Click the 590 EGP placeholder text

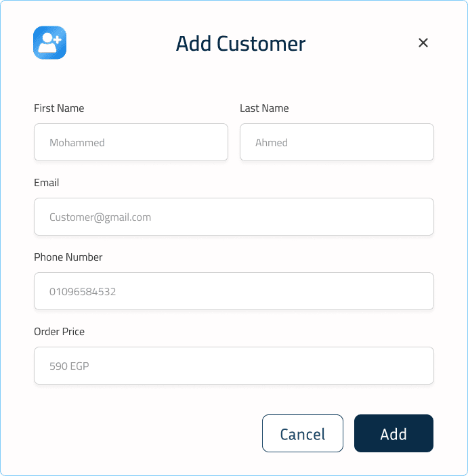pos(69,366)
